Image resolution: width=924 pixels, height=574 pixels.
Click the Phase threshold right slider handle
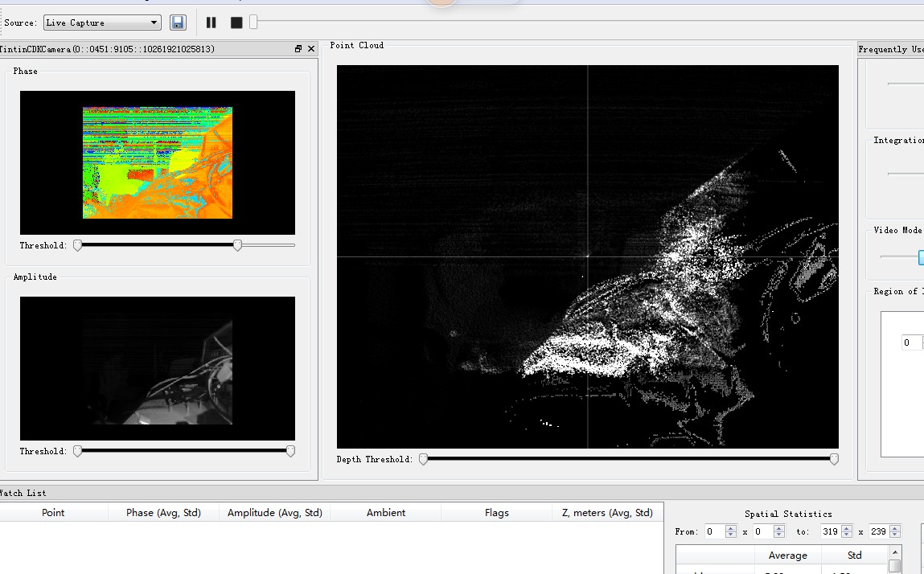tap(237, 245)
